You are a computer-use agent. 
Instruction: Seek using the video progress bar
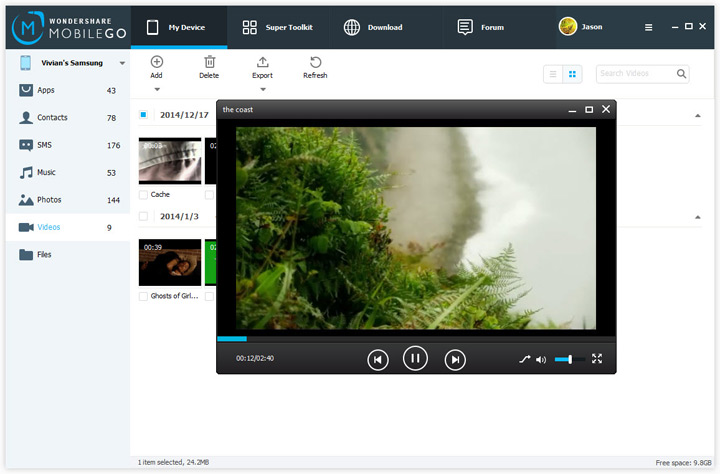point(416,339)
